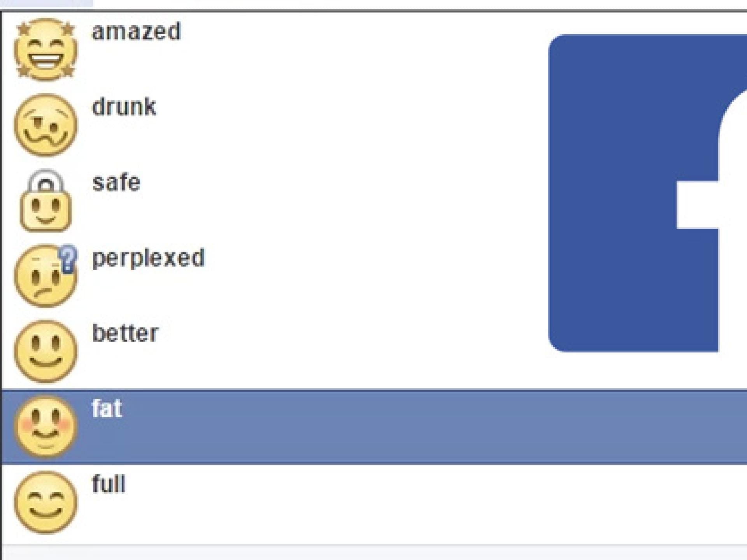Pick the "amazed" feeling label

136,31
